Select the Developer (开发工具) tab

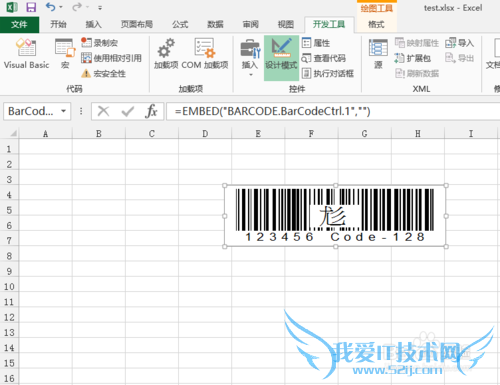click(x=329, y=24)
